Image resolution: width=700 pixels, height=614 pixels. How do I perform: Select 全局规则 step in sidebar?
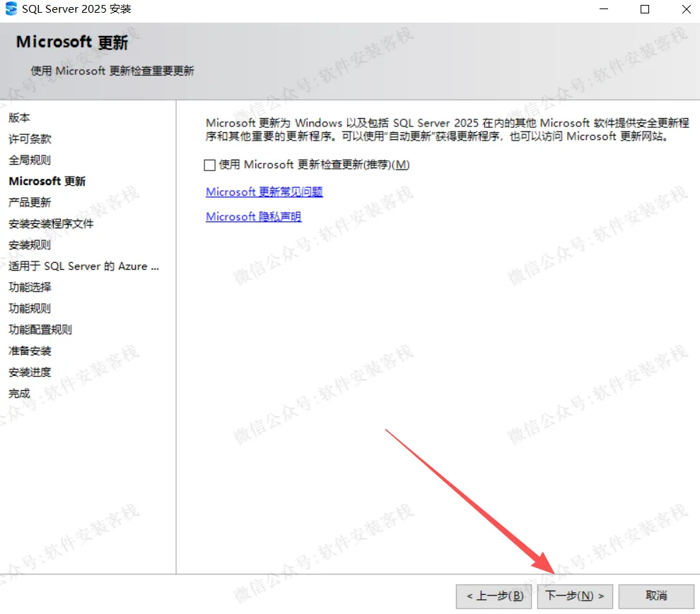pyautogui.click(x=30, y=160)
